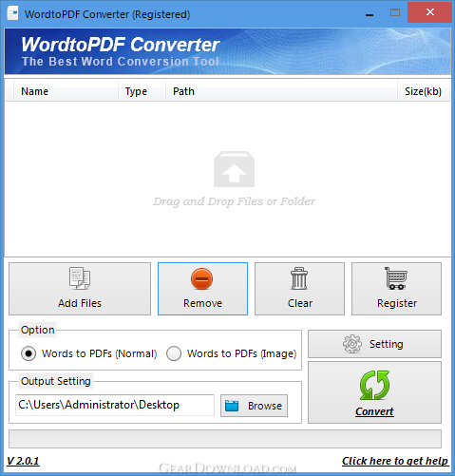Open the Click here to get help link

pos(395,461)
